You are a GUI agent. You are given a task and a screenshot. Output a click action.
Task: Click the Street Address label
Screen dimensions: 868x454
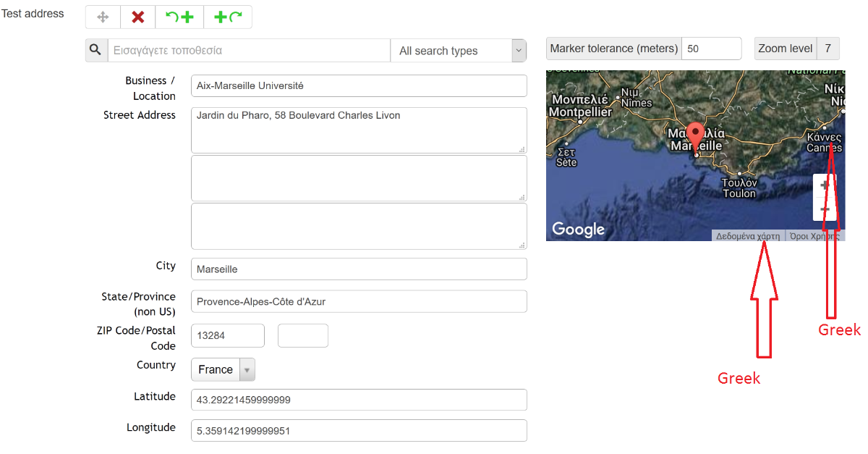coord(140,115)
